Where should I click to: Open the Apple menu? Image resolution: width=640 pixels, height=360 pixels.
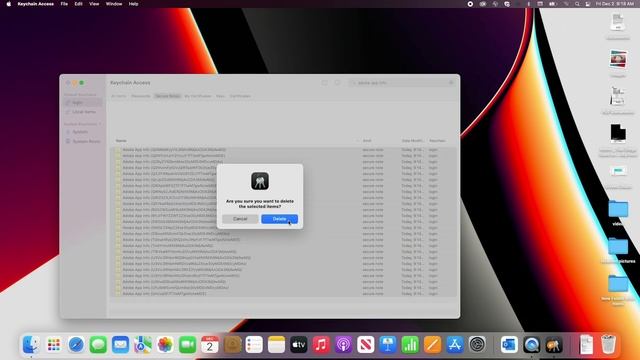(x=9, y=4)
